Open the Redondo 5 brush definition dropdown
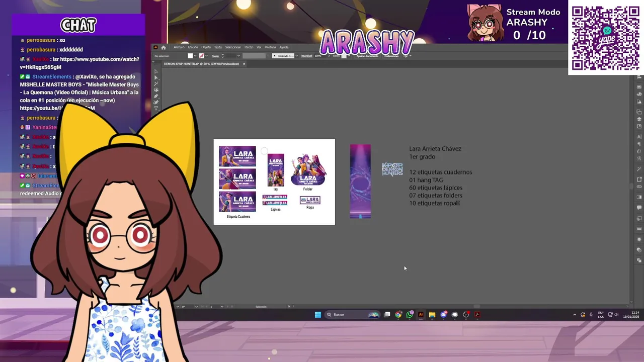The image size is (644, 362). click(296, 56)
